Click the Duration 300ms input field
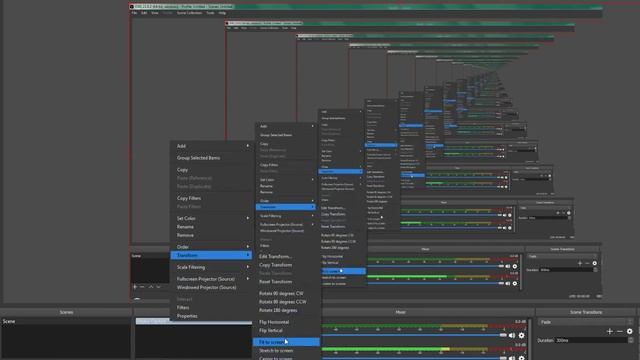Image resolution: width=640 pixels, height=360 pixels. tap(592, 340)
